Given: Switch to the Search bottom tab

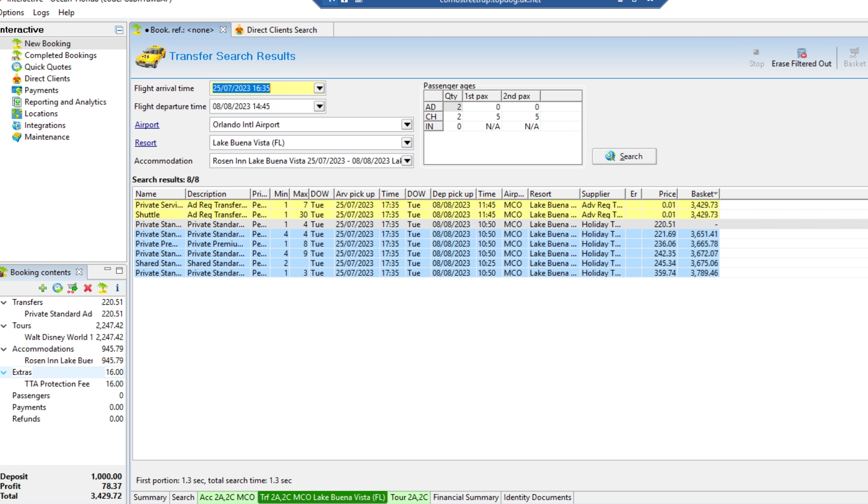Looking at the screenshot, I should 183,497.
